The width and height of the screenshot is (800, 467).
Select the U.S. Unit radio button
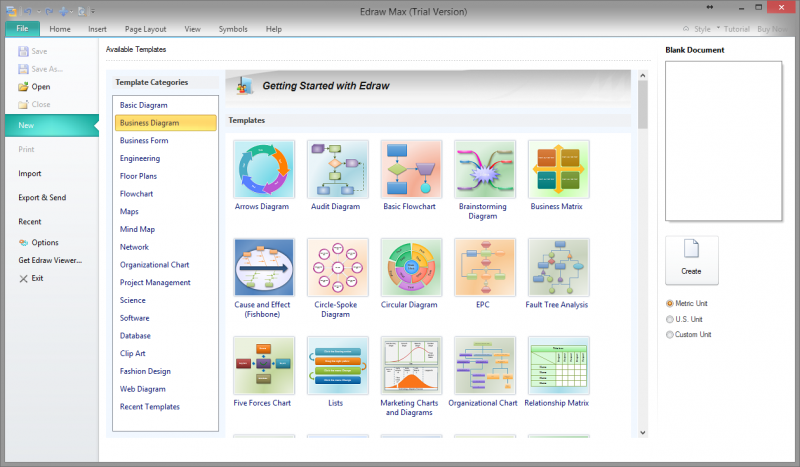[670, 319]
